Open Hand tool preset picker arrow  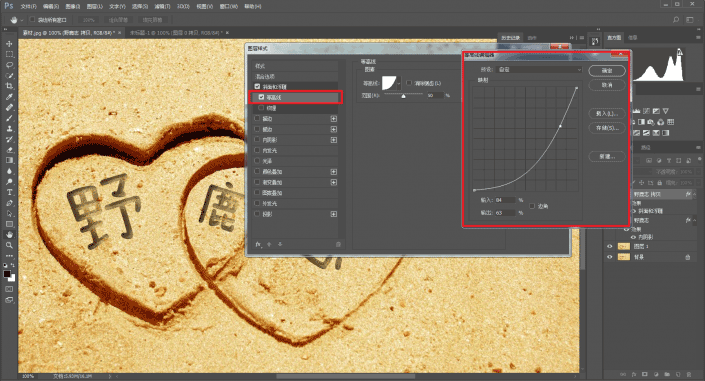(22, 20)
